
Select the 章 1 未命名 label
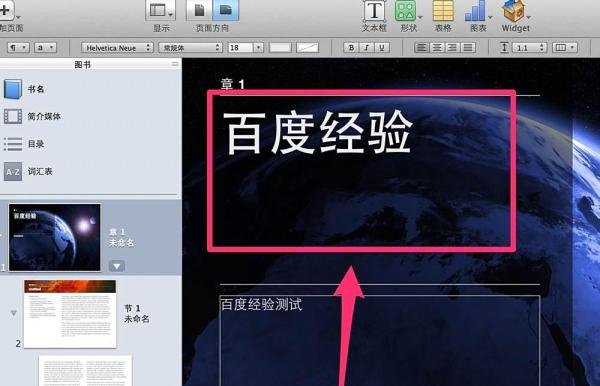click(121, 237)
